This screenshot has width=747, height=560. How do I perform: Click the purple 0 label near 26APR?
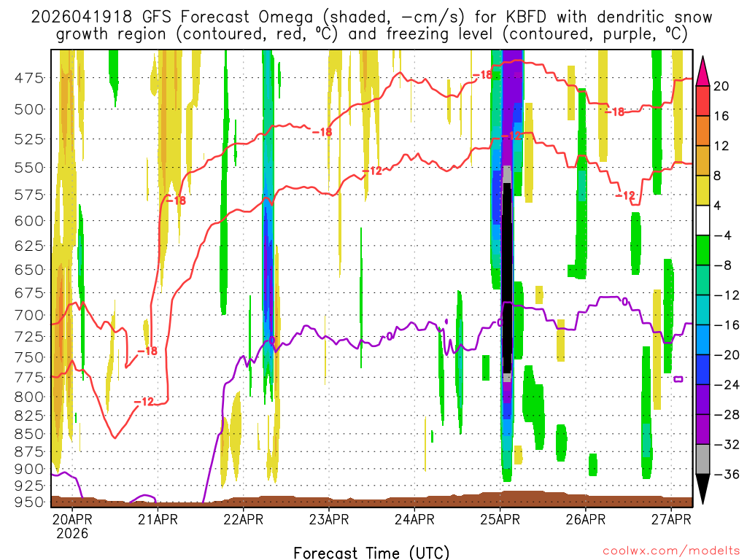click(624, 301)
